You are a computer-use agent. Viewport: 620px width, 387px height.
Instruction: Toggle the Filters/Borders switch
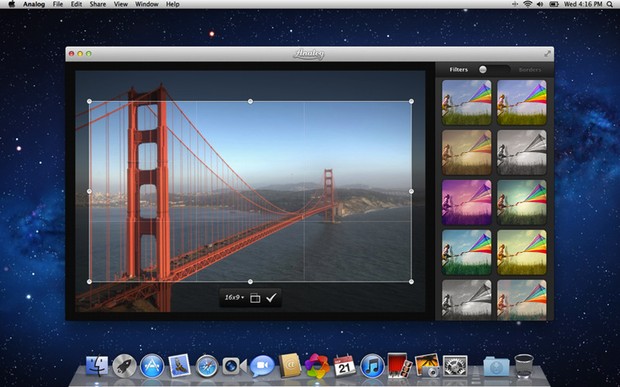coord(493,70)
